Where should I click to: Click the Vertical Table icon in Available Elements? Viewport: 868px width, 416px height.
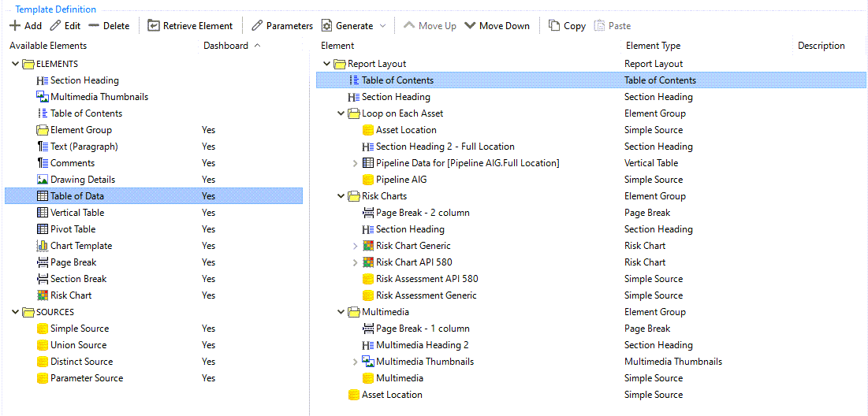(x=42, y=213)
